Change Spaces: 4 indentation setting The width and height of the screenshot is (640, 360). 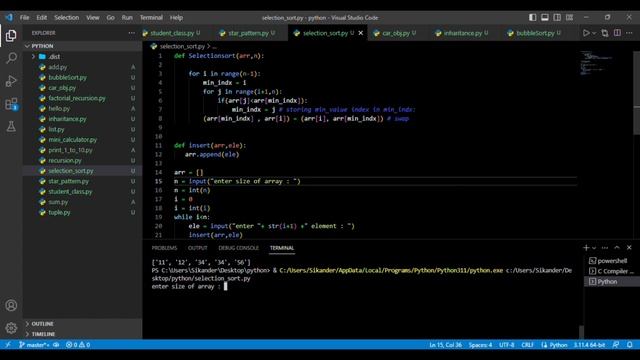pyautogui.click(x=480, y=345)
